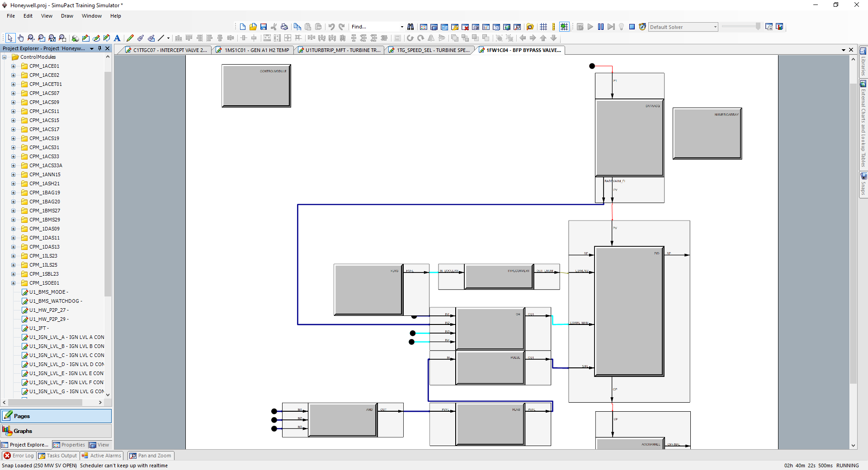This screenshot has height=470, width=868.
Task: Click the Save project icon
Action: pos(264,27)
